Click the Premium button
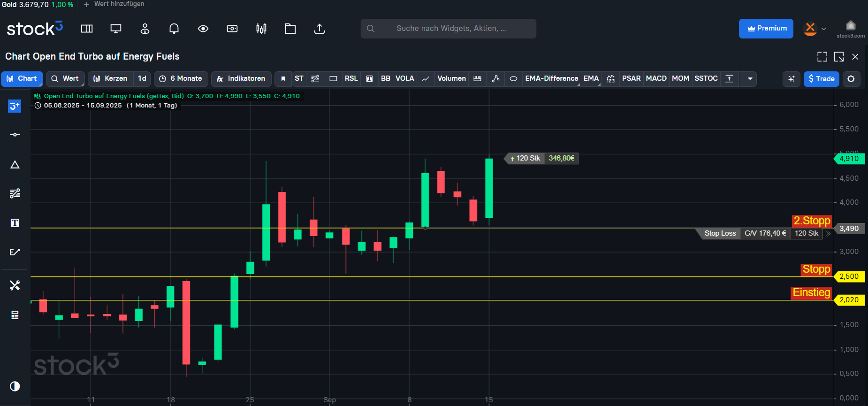 pos(766,29)
